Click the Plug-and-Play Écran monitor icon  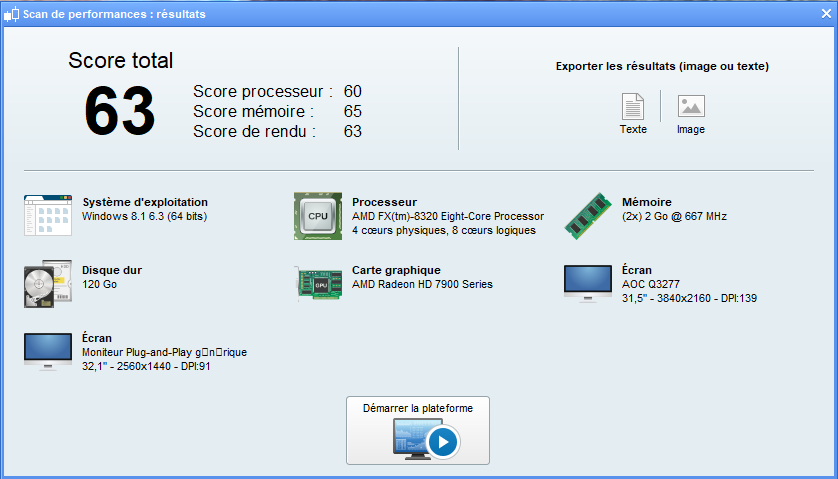click(48, 352)
